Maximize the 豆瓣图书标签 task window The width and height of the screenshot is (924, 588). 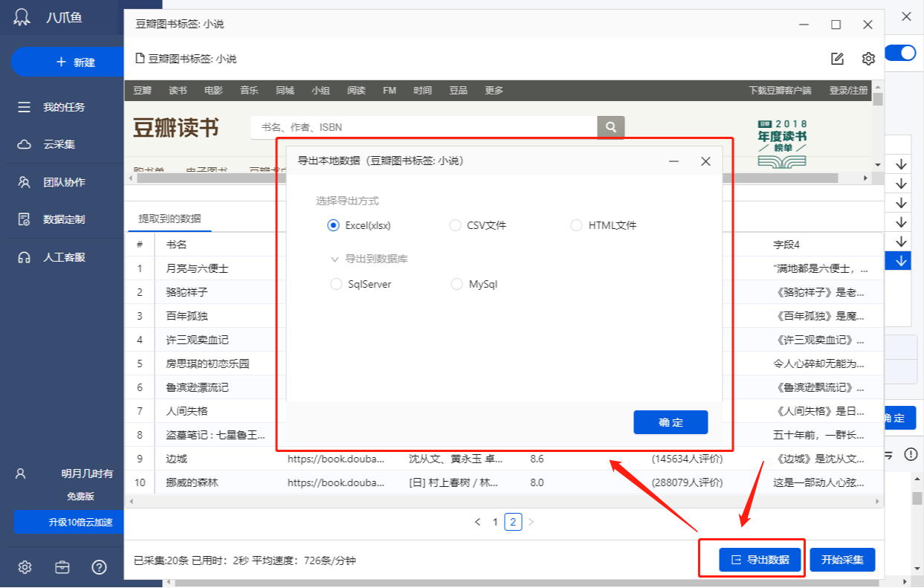(x=836, y=24)
